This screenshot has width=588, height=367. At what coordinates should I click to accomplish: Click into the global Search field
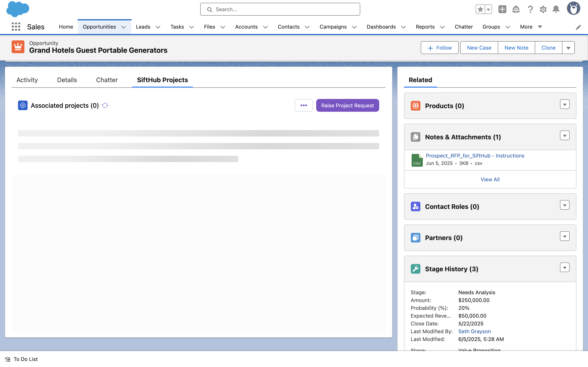pyautogui.click(x=280, y=9)
